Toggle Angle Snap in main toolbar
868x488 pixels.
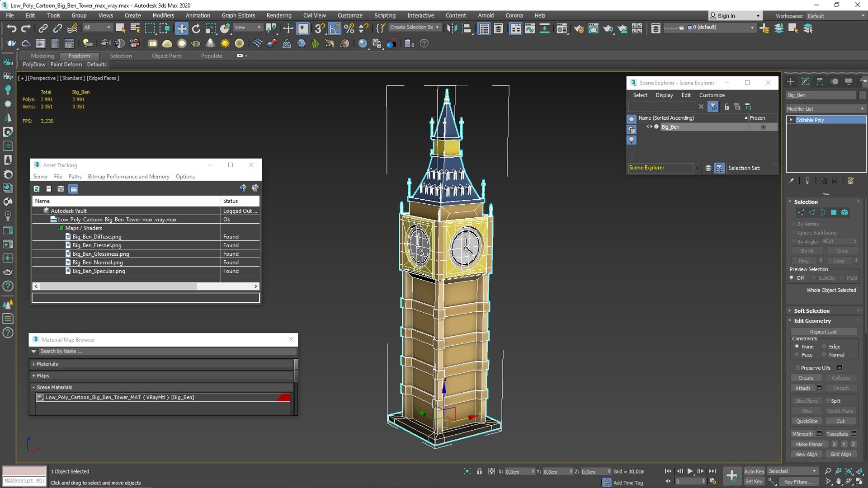[x=335, y=28]
